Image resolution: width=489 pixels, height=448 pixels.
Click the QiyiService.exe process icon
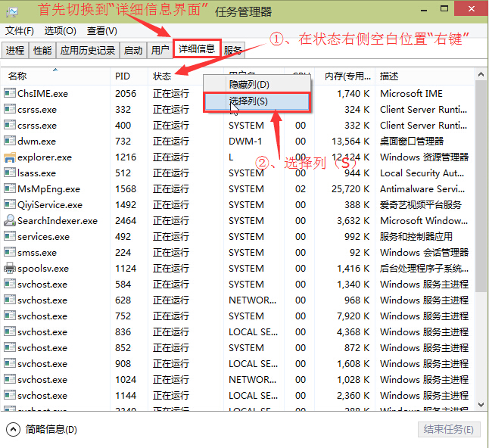(10, 205)
